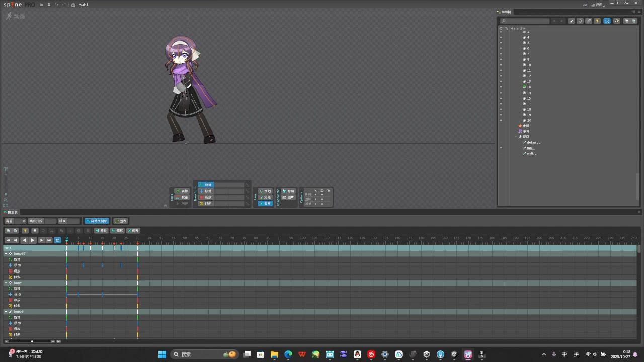Toggle the visibility dot for slot 10
Viewport: 644px width, 362px height.
tap(501, 65)
